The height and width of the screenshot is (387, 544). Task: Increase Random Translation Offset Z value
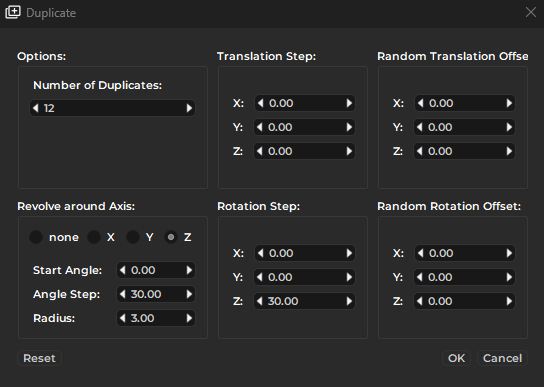pyautogui.click(x=509, y=151)
